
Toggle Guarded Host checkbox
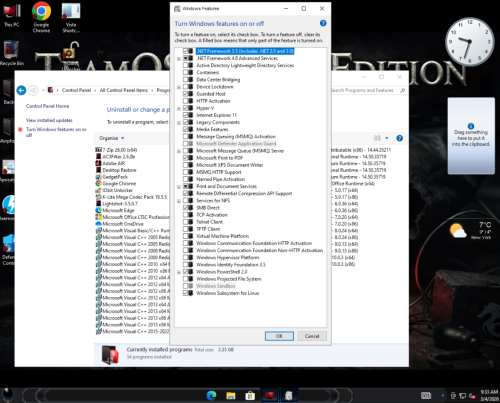click(186, 94)
